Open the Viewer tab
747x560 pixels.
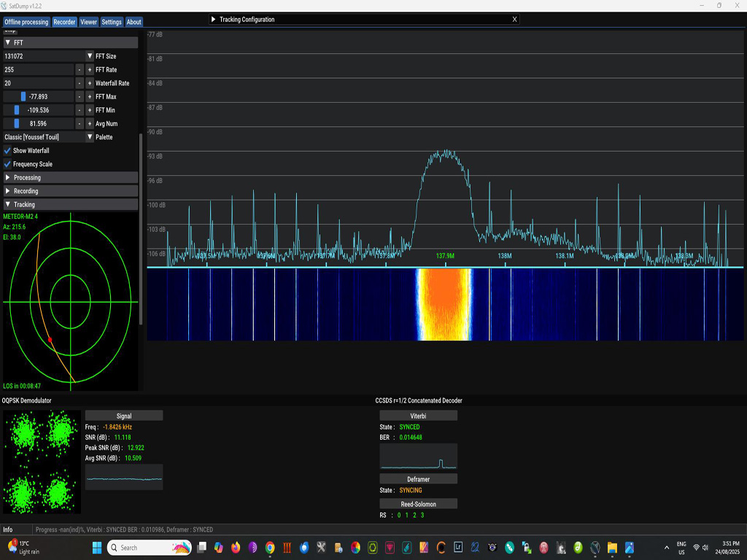(88, 22)
